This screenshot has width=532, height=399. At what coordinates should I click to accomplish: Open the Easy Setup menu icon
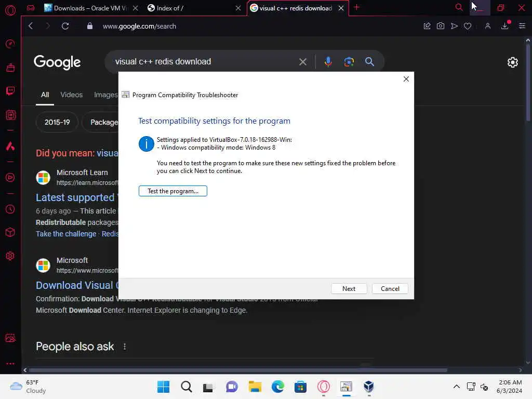coord(522,26)
